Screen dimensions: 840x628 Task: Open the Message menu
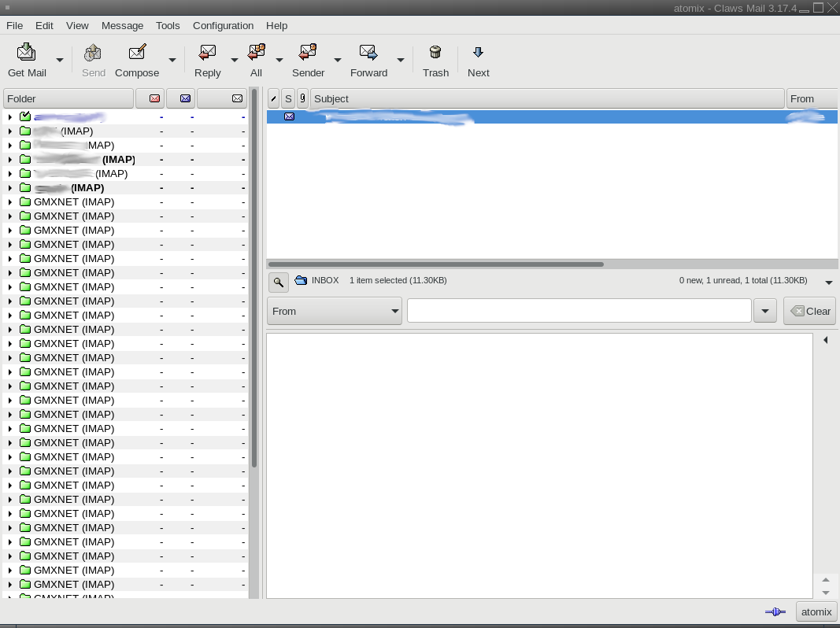(122, 26)
